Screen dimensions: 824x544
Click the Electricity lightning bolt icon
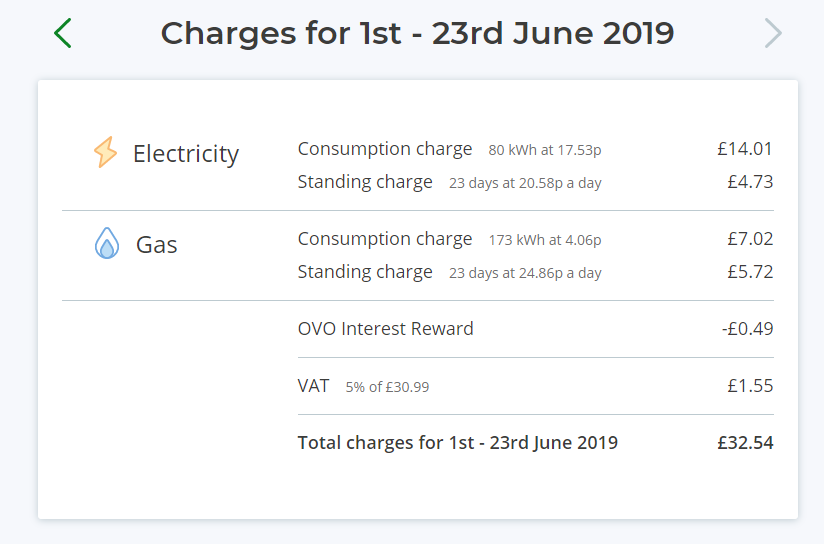click(x=106, y=152)
